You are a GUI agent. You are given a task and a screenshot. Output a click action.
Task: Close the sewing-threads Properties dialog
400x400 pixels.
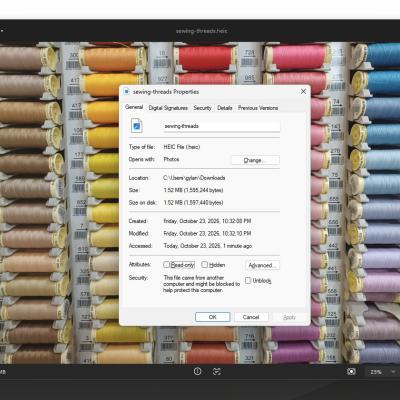coord(303,91)
